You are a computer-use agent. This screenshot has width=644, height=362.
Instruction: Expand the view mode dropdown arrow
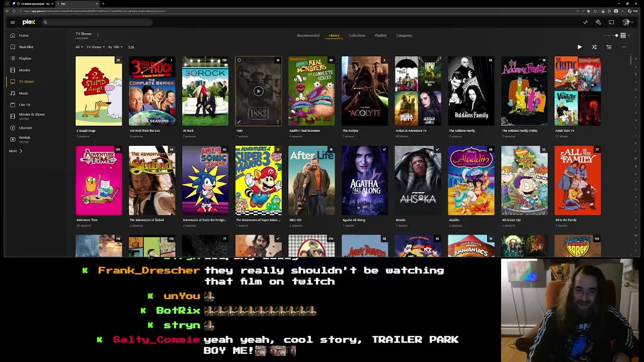click(628, 36)
